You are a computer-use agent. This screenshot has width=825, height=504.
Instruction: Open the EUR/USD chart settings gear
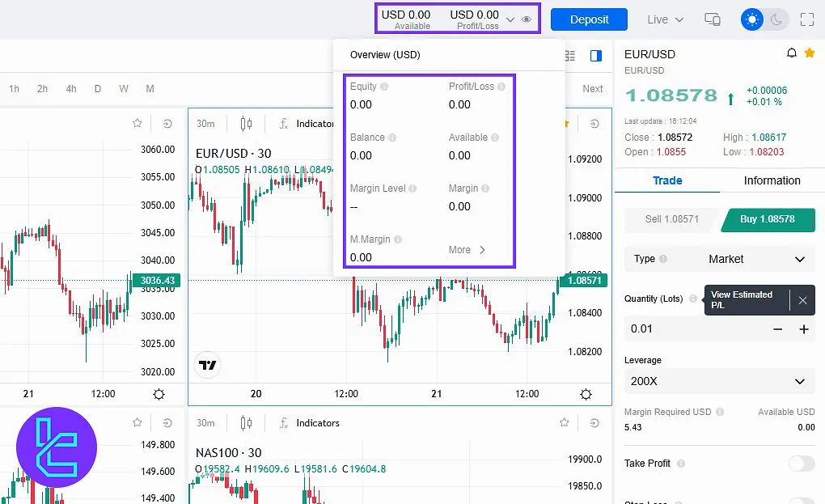586,394
